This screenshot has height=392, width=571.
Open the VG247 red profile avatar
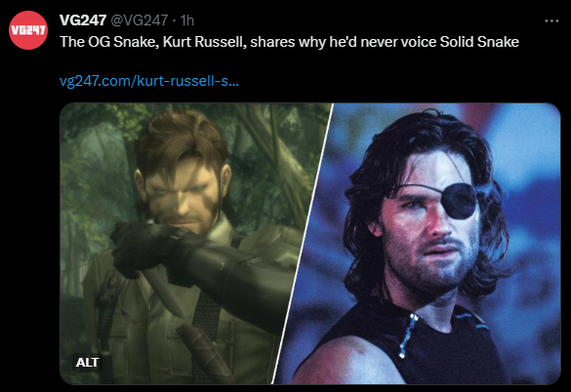pyautogui.click(x=28, y=30)
